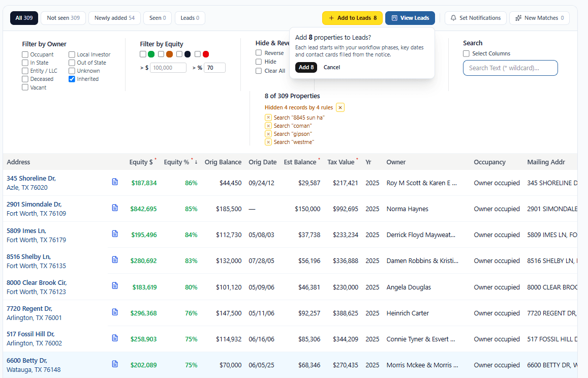
Task: Open the 2901 Simondale Dr address link
Action: pos(37,209)
